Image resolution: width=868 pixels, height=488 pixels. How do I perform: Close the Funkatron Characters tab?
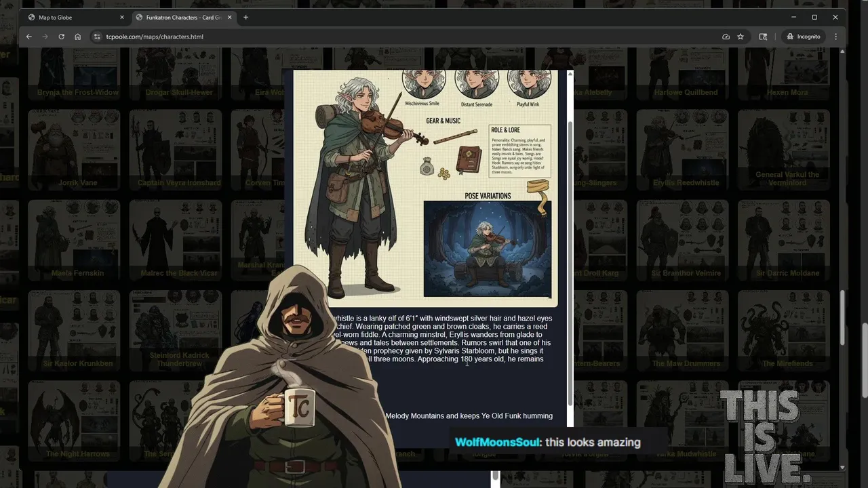tap(231, 17)
